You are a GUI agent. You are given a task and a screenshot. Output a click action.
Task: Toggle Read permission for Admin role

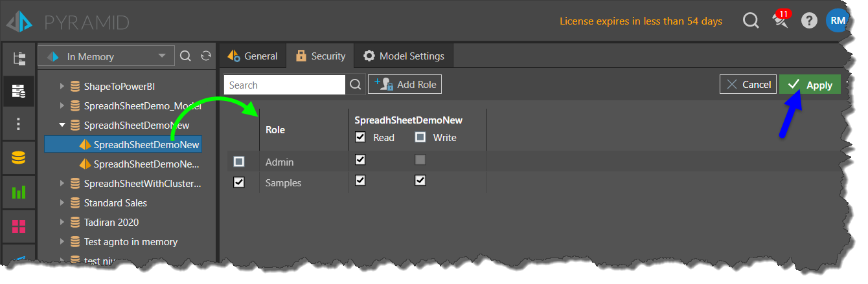(361, 159)
